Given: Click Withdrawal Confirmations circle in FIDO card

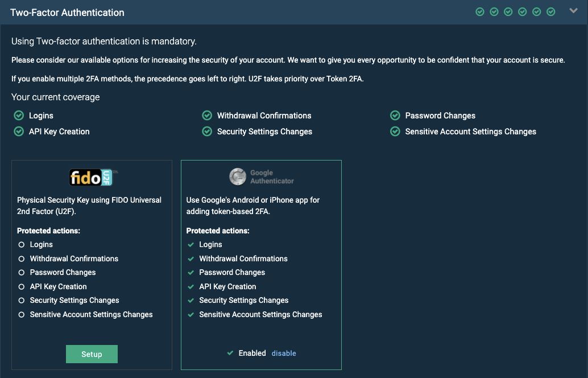Looking at the screenshot, I should (22, 258).
